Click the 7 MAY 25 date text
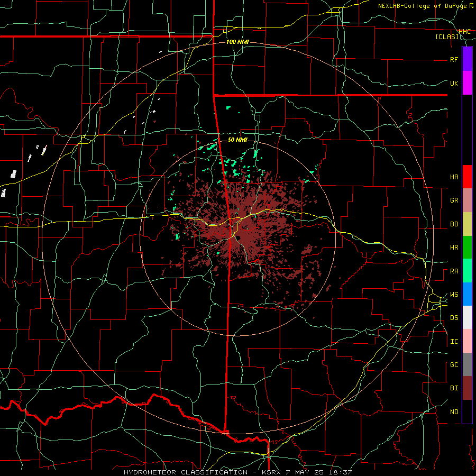476x476 pixels. 306,472
